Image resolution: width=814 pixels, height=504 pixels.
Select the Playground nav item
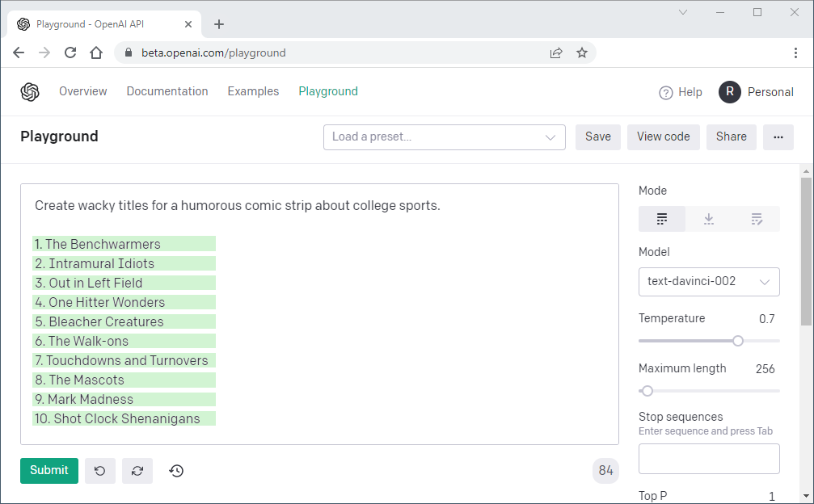click(328, 91)
